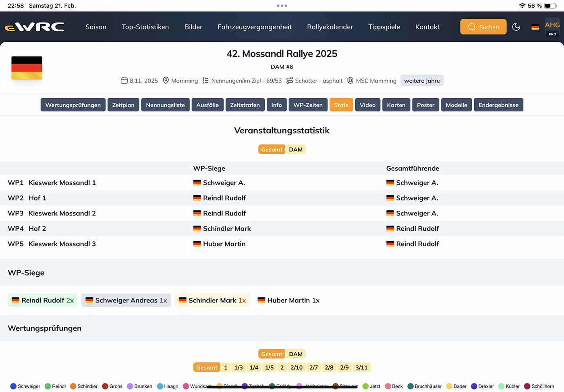Viewport: 564px width, 392px height.
Task: Click the calendar icon beside the date
Action: point(124,81)
